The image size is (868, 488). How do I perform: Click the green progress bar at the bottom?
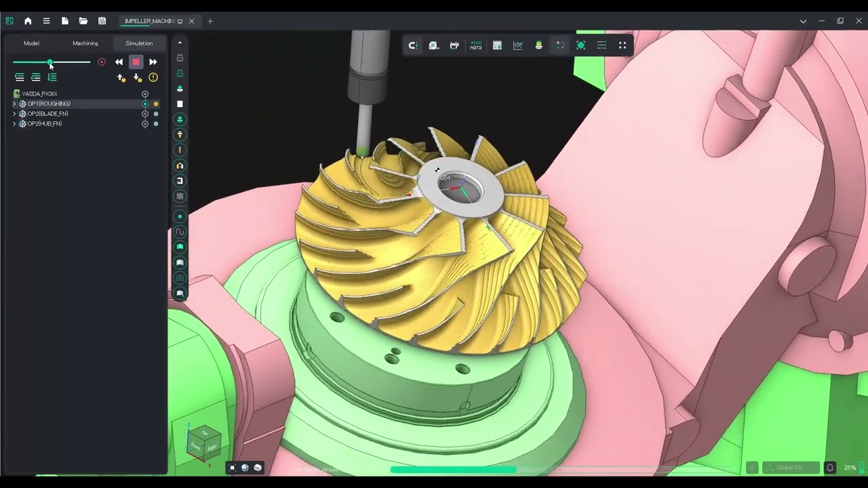point(453,469)
